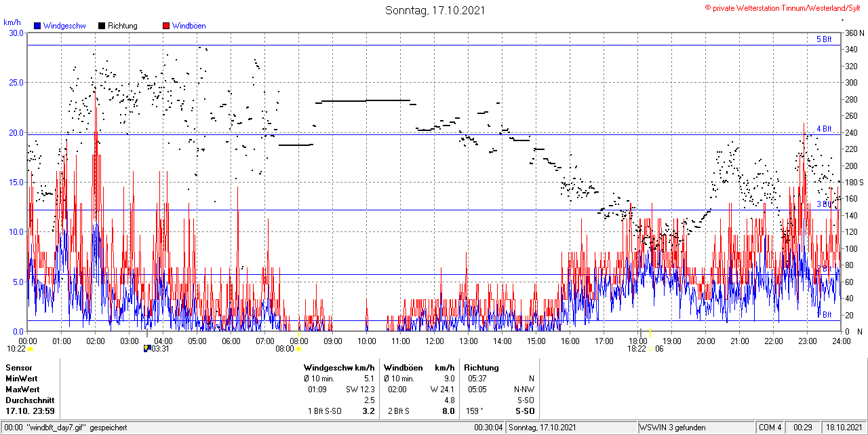Click the 00:29 status bar field
The image size is (868, 435).
pyautogui.click(x=803, y=428)
